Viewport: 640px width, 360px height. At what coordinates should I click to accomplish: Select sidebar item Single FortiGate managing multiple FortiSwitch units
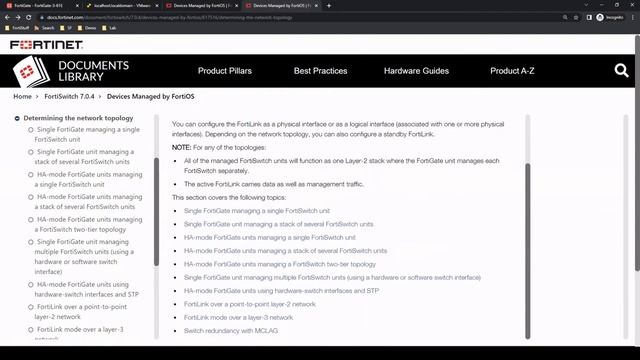[x=84, y=257]
